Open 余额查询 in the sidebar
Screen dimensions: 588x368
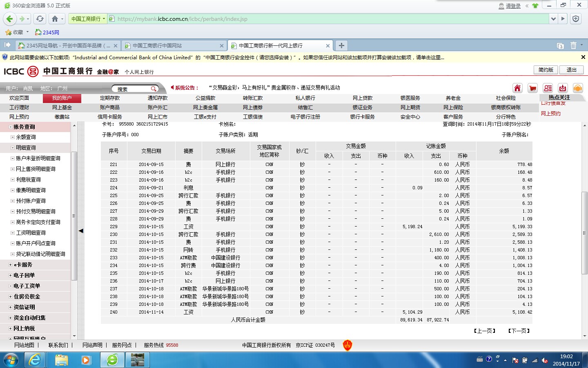point(26,137)
